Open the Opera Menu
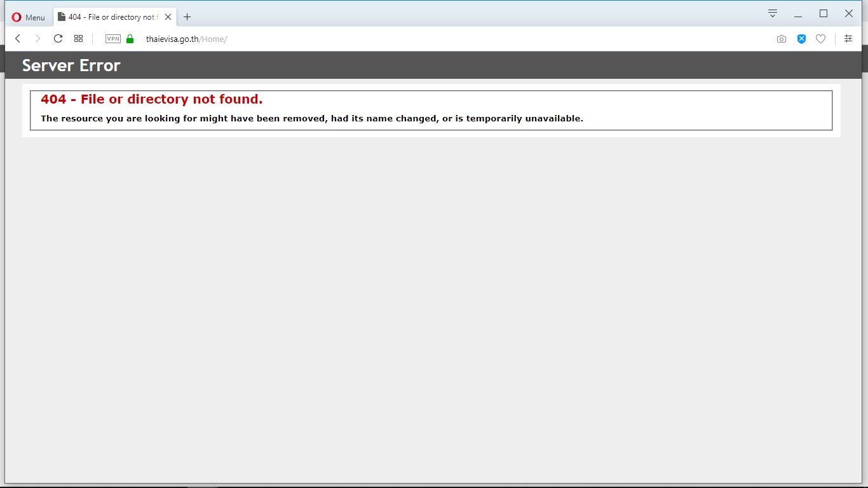Viewport: 868px width, 488px height. (29, 17)
